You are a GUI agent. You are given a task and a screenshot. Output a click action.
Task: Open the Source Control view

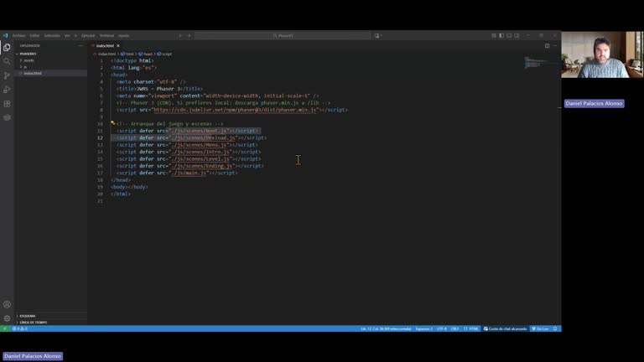pos(7,75)
